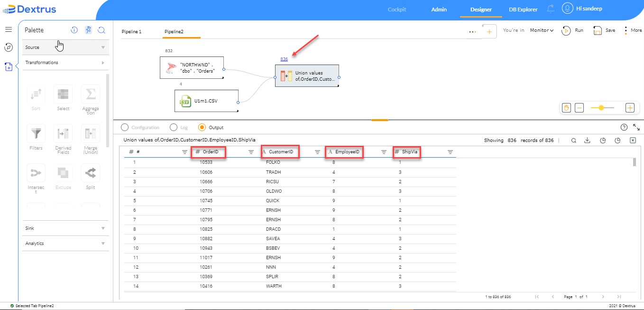
Task: Click the Palette search icon
Action: point(101,30)
